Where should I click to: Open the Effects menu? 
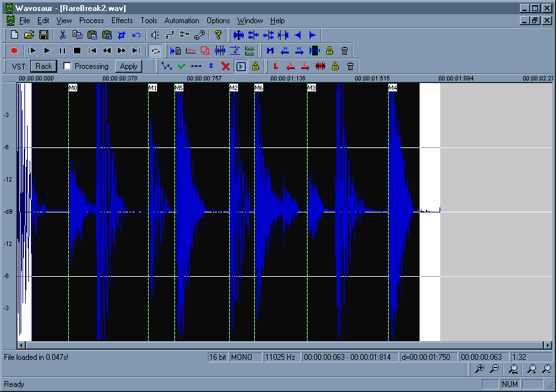[x=122, y=21]
